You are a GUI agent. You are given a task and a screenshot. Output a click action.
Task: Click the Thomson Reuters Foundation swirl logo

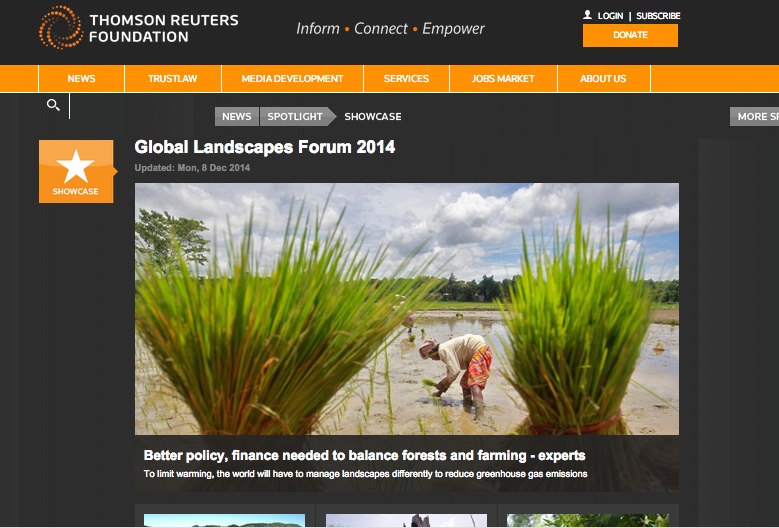click(x=61, y=27)
